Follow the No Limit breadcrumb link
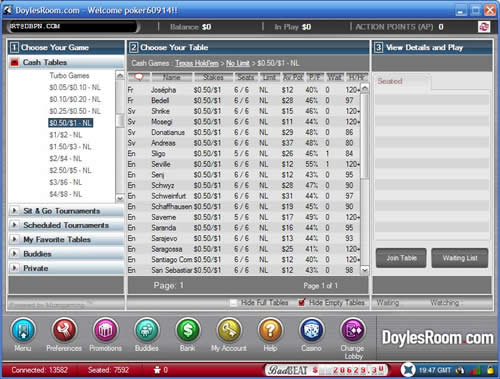 click(x=238, y=63)
